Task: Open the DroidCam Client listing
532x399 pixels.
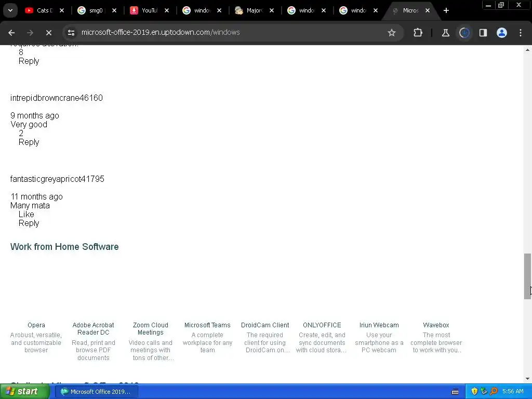Action: 265,325
